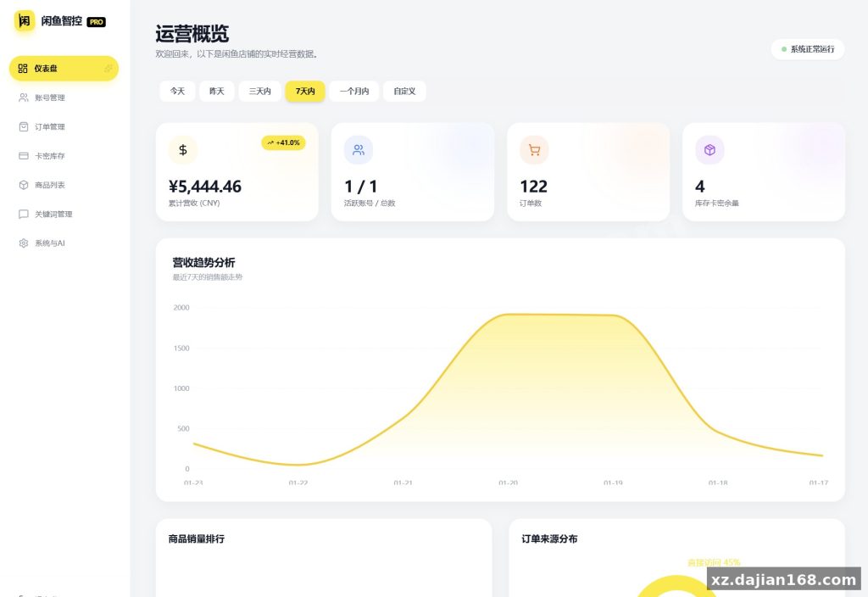Click the sparkle icon on 仪表盘 item

[108, 68]
